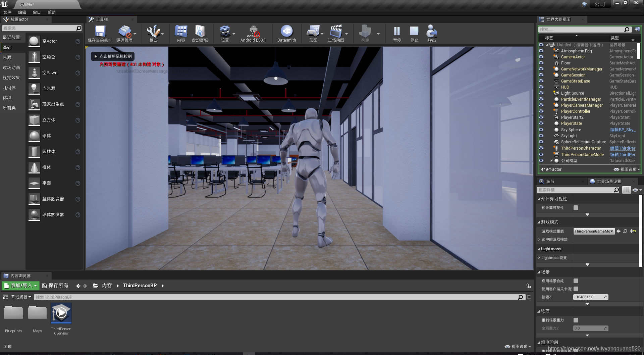Open the ThirdPersonBP breadcrumb
The height and width of the screenshot is (355, 644).
click(x=140, y=286)
